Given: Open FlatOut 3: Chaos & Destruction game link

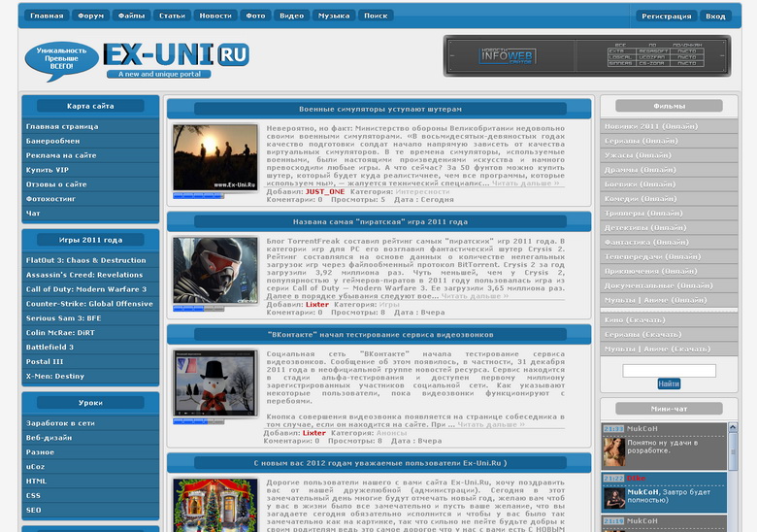Looking at the screenshot, I should click(x=90, y=260).
